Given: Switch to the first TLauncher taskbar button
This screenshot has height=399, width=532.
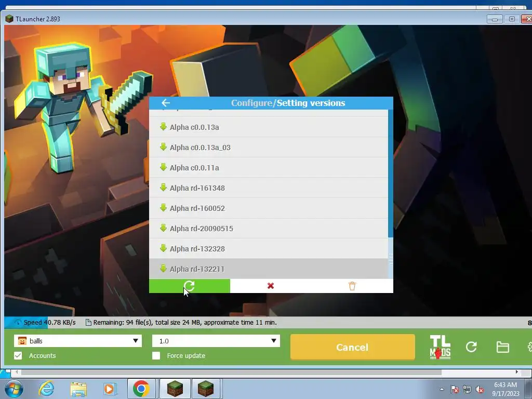Looking at the screenshot, I should click(175, 389).
